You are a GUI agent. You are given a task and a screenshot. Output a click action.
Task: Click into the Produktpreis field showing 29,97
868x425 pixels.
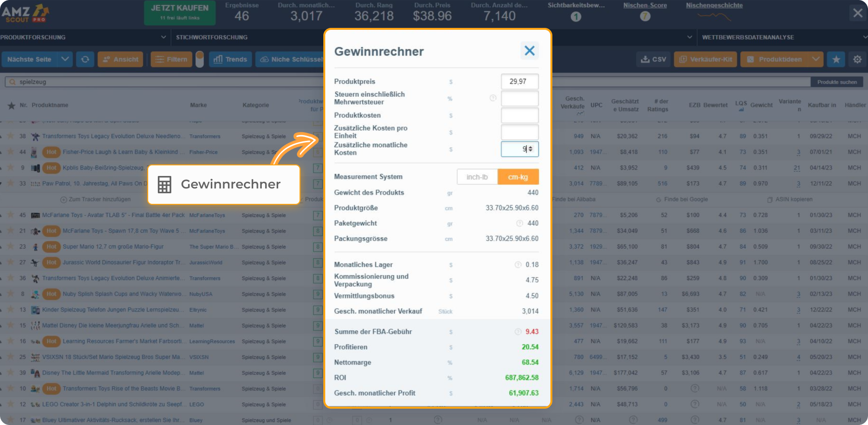(x=520, y=81)
